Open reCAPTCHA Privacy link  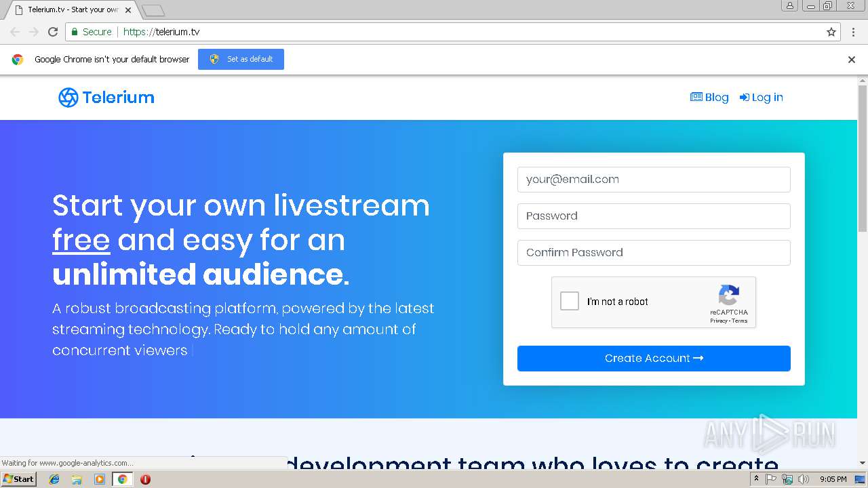click(x=719, y=321)
